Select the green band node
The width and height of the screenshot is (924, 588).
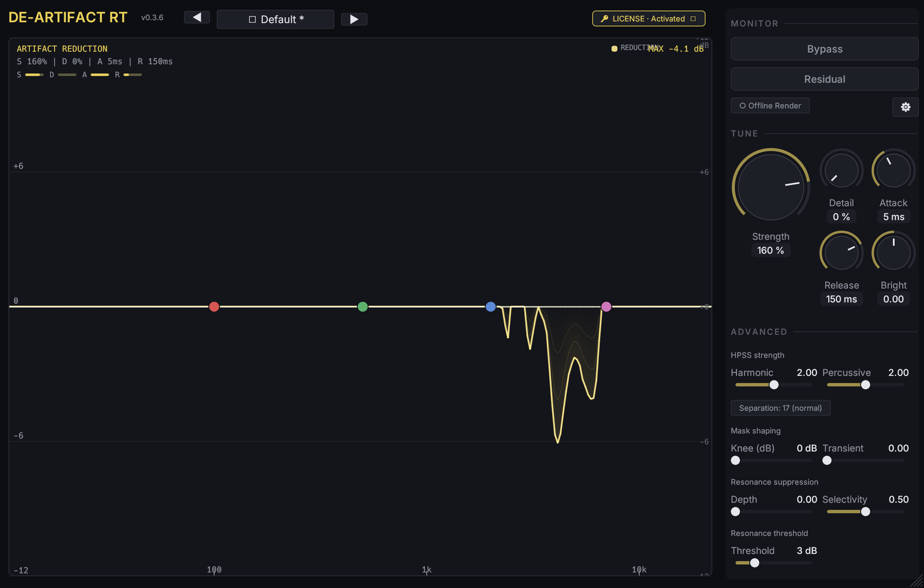tap(363, 307)
